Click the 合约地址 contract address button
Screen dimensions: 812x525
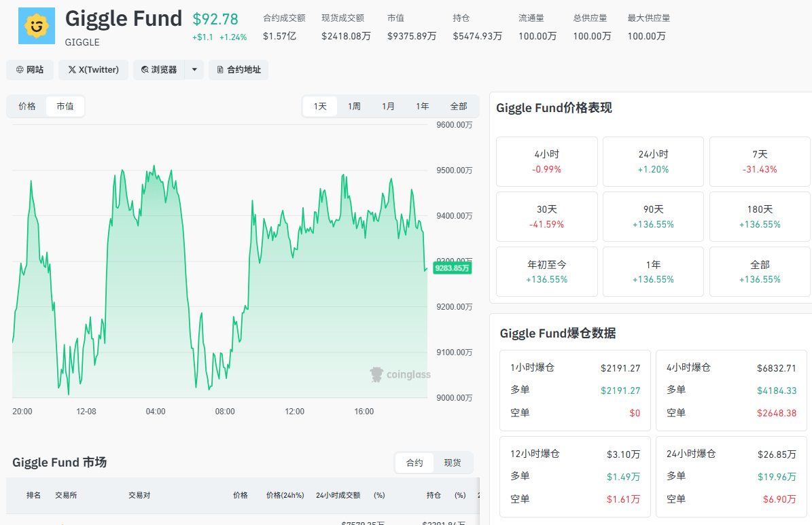pos(239,69)
